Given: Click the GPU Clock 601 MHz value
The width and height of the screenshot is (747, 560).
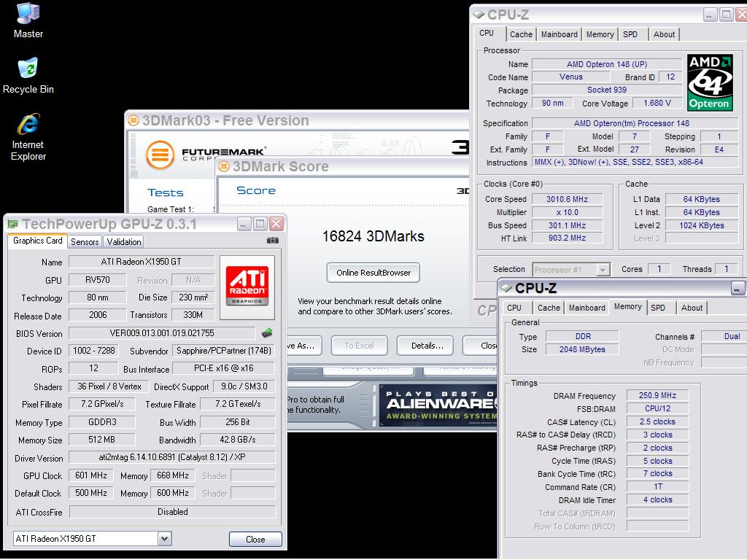Looking at the screenshot, I should (x=91, y=475).
